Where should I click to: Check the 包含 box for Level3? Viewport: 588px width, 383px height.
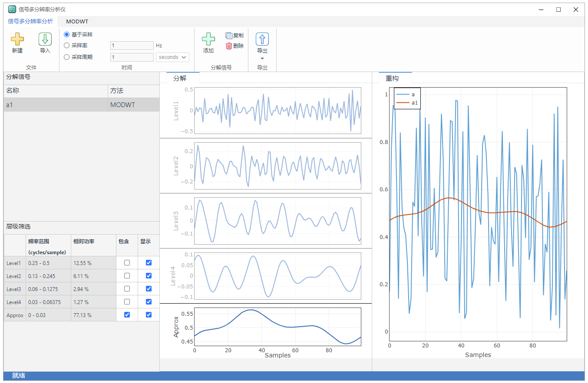(x=127, y=289)
